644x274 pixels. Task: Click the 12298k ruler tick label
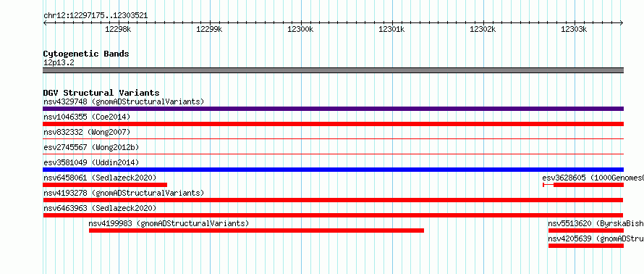click(118, 29)
